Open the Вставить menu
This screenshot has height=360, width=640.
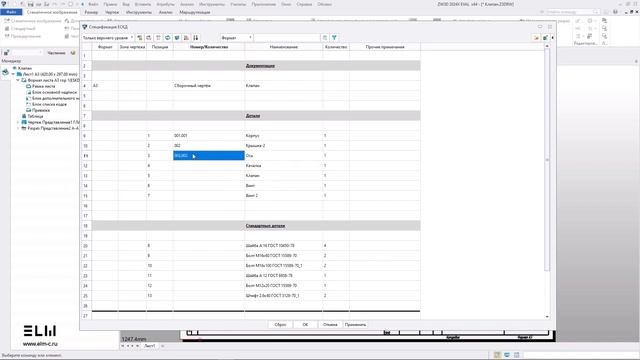coord(142,4)
